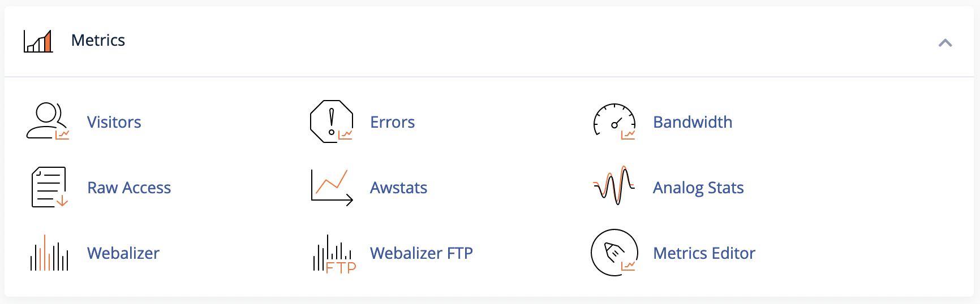Click the Bandwidth gauge icon
The image size is (980, 304).
click(x=614, y=121)
